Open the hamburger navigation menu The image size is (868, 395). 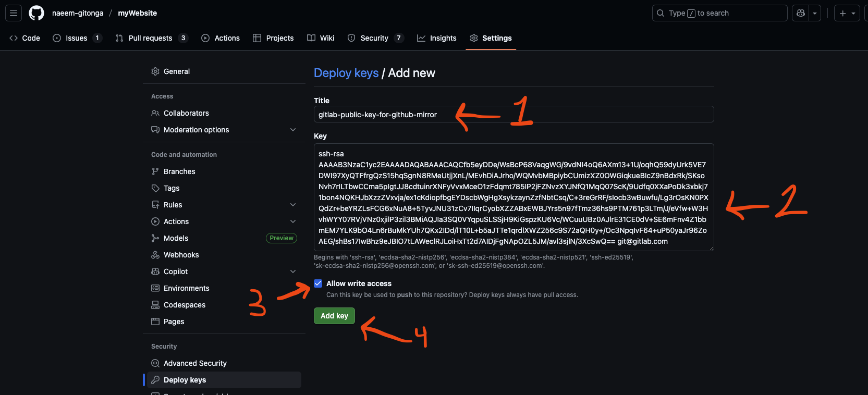(x=14, y=13)
